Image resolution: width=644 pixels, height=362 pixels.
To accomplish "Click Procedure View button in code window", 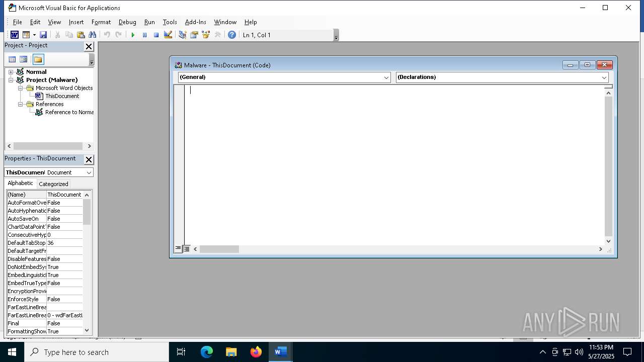I will [178, 249].
